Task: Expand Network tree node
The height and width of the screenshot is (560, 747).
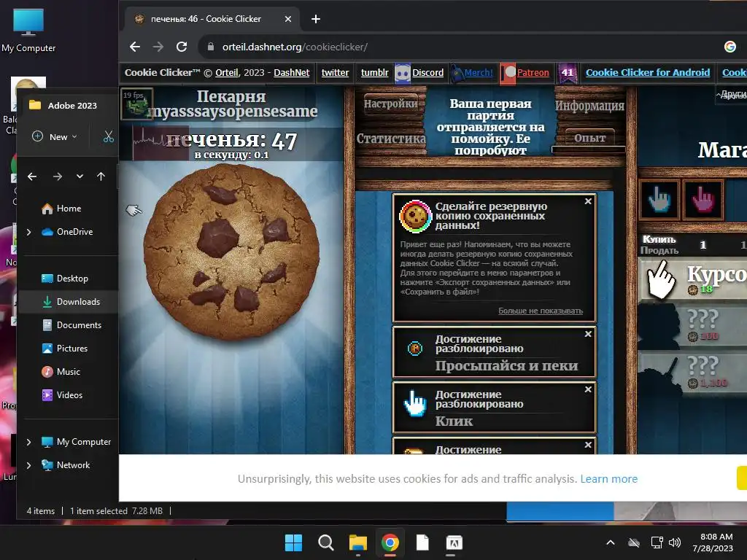Action: coord(29,465)
